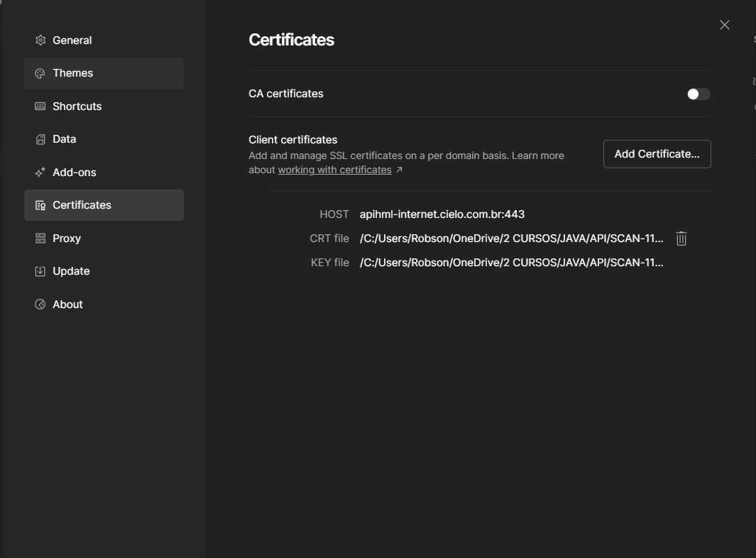Image resolution: width=756 pixels, height=558 pixels.
Task: Go to the About section
Action: point(67,305)
